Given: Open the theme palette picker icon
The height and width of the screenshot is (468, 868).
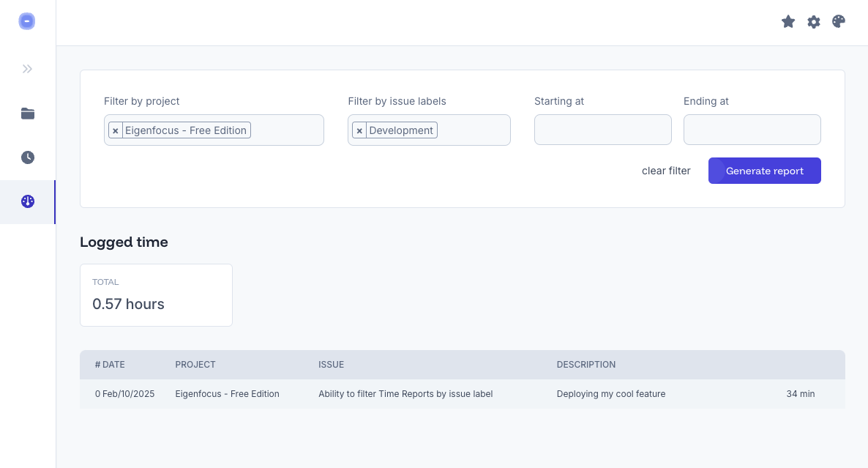Looking at the screenshot, I should [x=838, y=21].
